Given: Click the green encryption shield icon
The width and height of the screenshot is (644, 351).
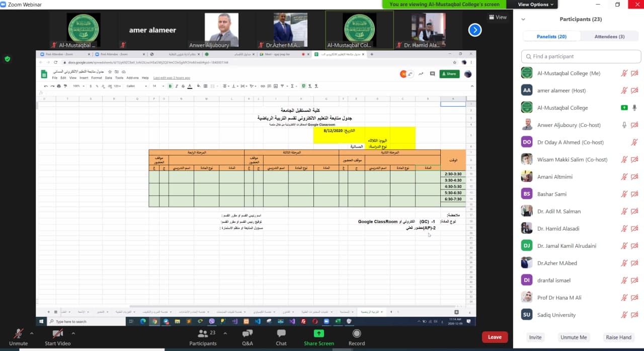Looking at the screenshot, I should click(7, 59).
